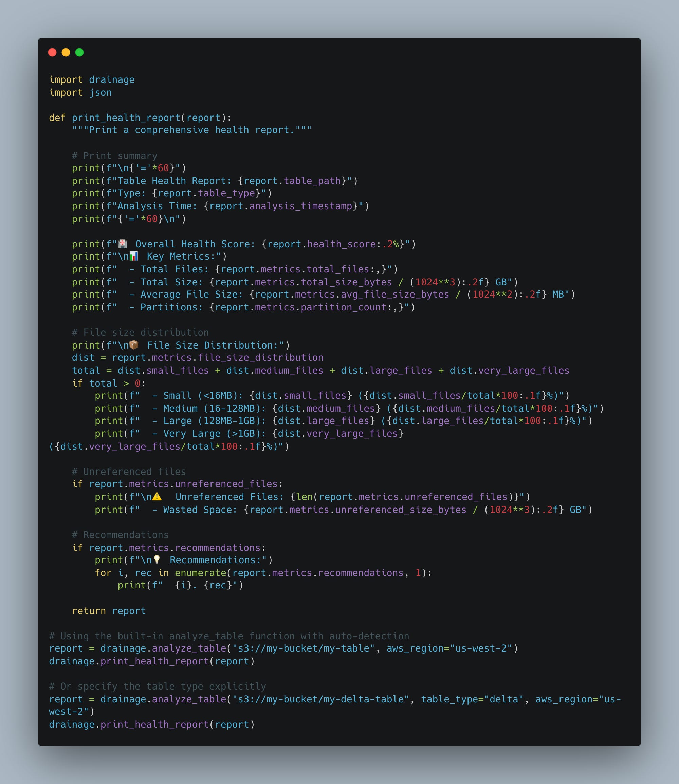Click the green maximize window dot
The width and height of the screenshot is (679, 784).
point(79,52)
